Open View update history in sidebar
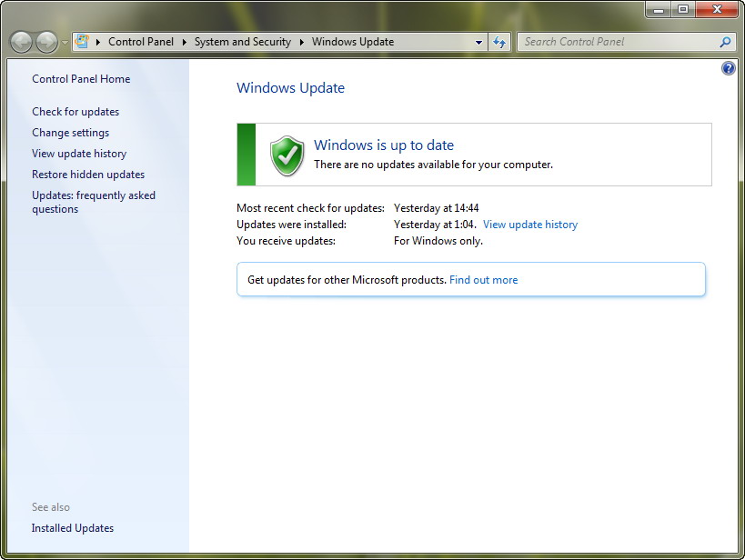The image size is (745, 560). pos(79,154)
